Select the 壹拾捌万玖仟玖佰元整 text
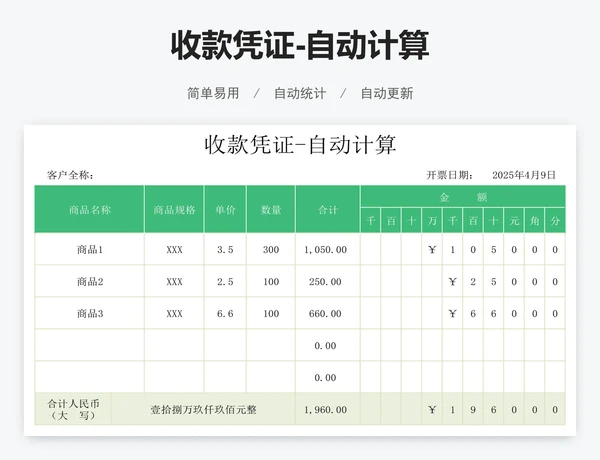This screenshot has width=600, height=460. (203, 409)
